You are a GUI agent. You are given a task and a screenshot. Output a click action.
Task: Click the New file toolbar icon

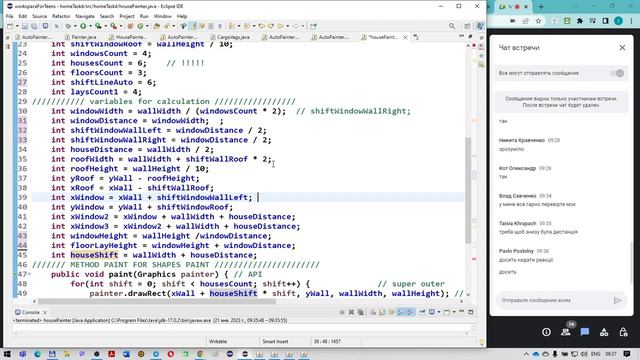pos(10,26)
